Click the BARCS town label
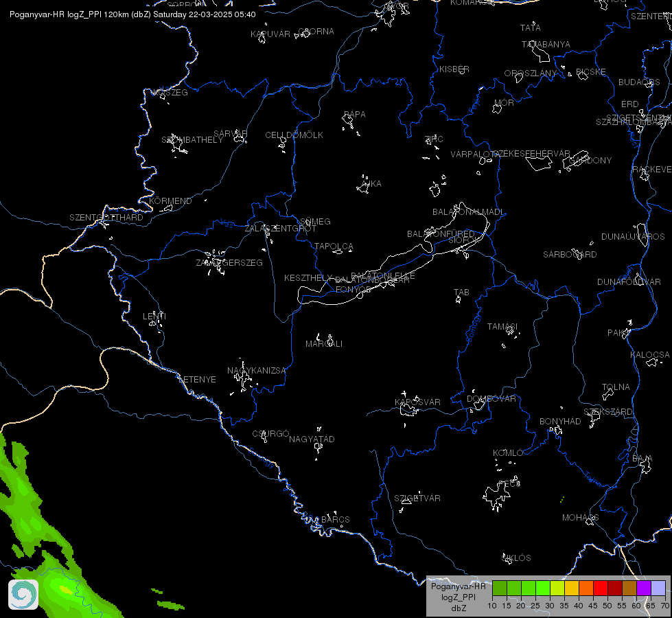Image resolution: width=672 pixels, height=618 pixels. 336,520
